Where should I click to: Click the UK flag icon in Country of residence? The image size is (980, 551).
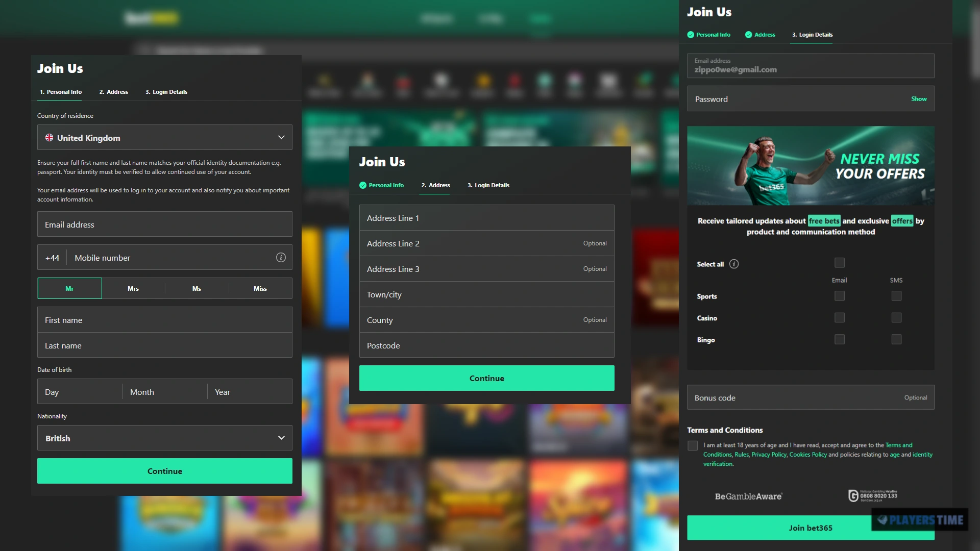click(50, 138)
